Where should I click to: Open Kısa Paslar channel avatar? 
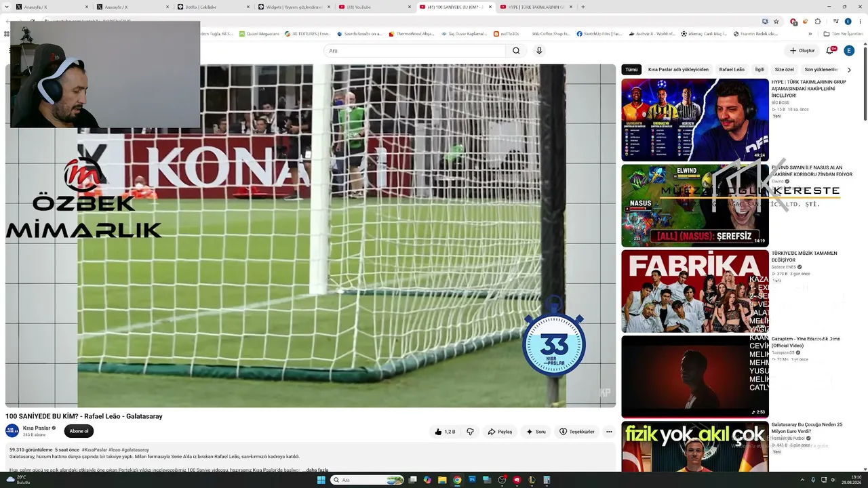(x=12, y=431)
